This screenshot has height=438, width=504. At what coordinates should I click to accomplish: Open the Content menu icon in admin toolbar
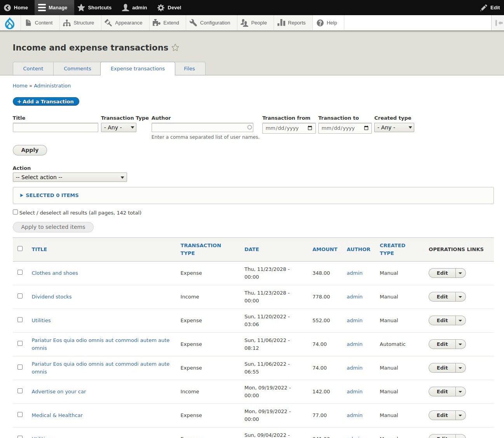point(29,23)
